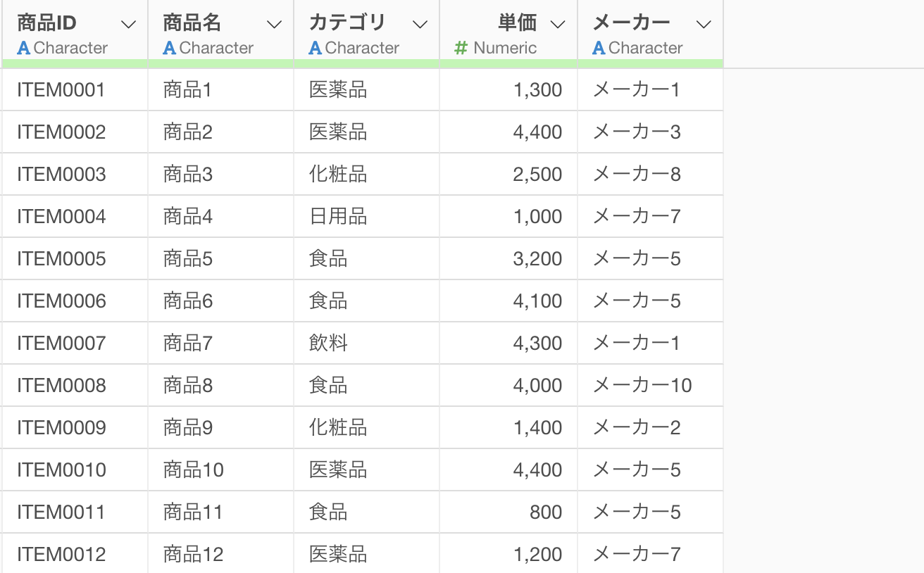Select the ITEM0012 cell
The height and width of the screenshot is (573, 924).
coord(75,553)
